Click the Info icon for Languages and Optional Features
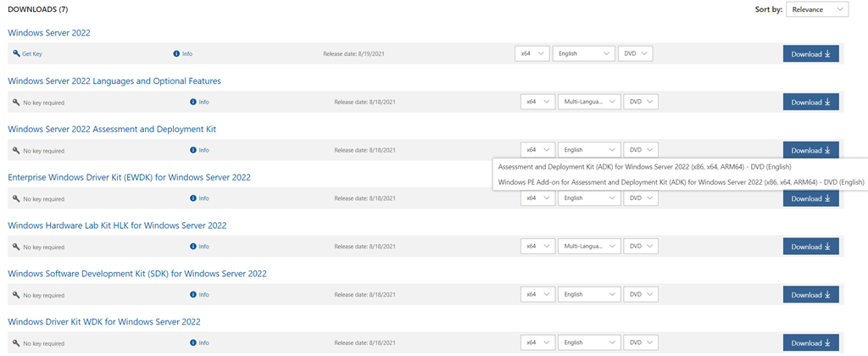This screenshot has width=868, height=356. point(193,103)
